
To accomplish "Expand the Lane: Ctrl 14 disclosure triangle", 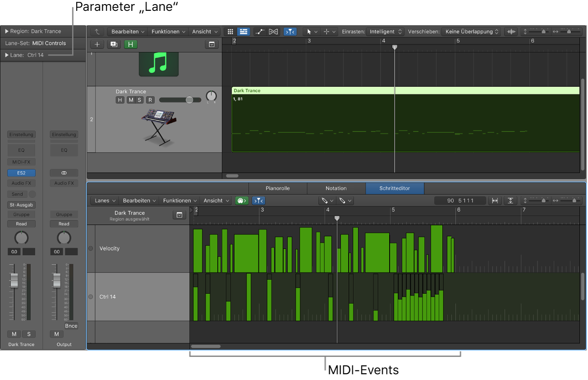I will pyautogui.click(x=7, y=55).
